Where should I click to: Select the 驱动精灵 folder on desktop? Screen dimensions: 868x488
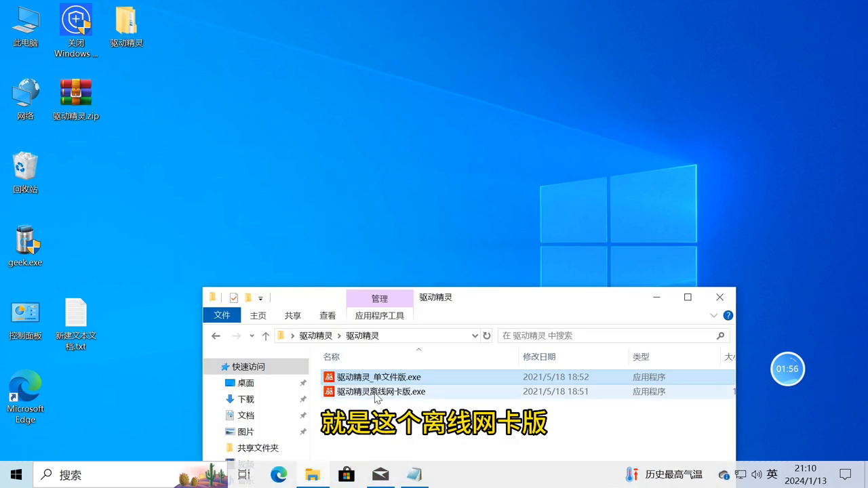pos(127,27)
